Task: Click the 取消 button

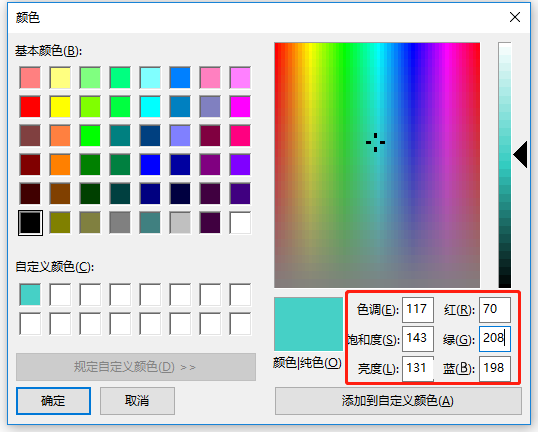Action: (137, 401)
